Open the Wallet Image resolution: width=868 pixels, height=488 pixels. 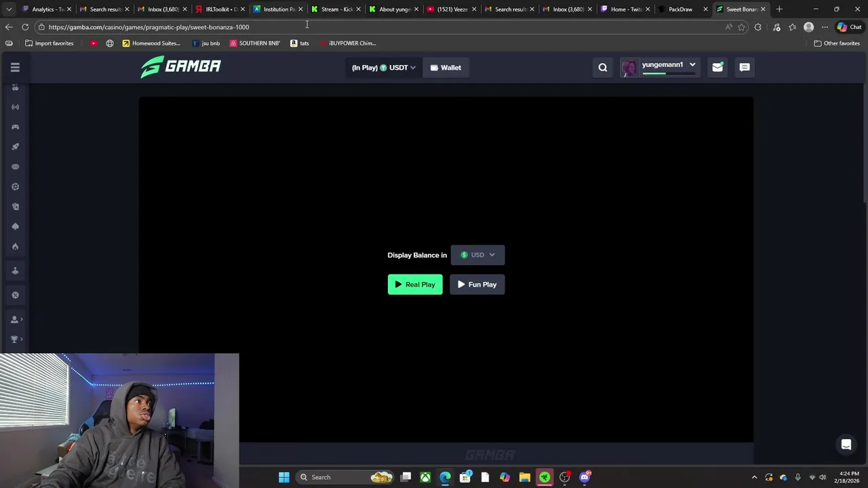click(446, 68)
